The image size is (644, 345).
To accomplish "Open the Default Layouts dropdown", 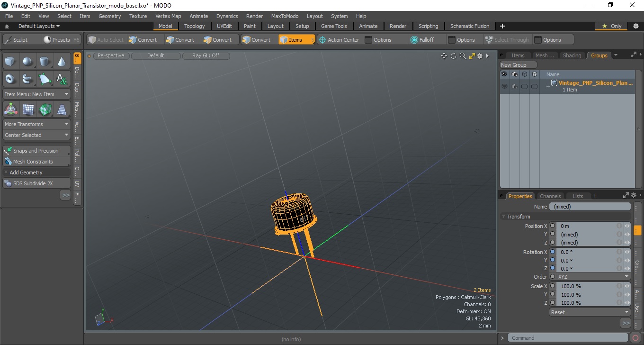I will pos(38,26).
